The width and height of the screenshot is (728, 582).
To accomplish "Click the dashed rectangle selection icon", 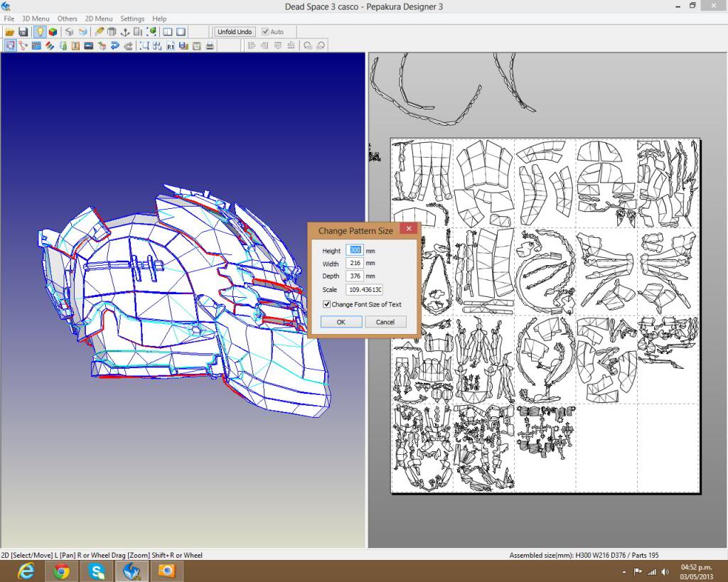I will tap(144, 45).
